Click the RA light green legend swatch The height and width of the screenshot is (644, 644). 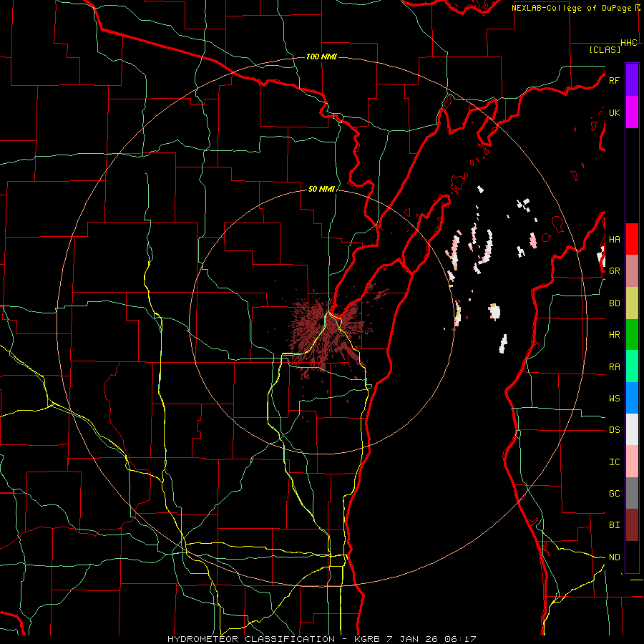[x=632, y=366]
